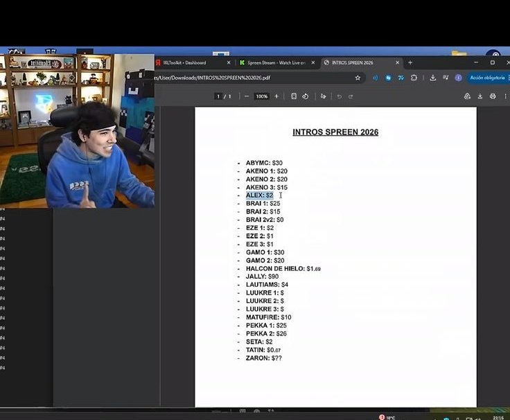Click the INTROS SPREEN 2026 heading
The image size is (510, 420).
tap(335, 132)
